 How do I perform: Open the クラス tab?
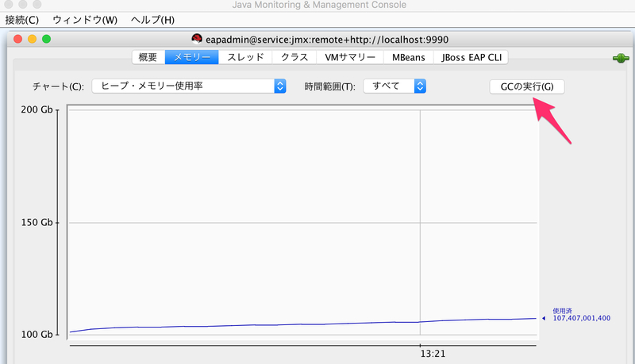[x=294, y=57]
